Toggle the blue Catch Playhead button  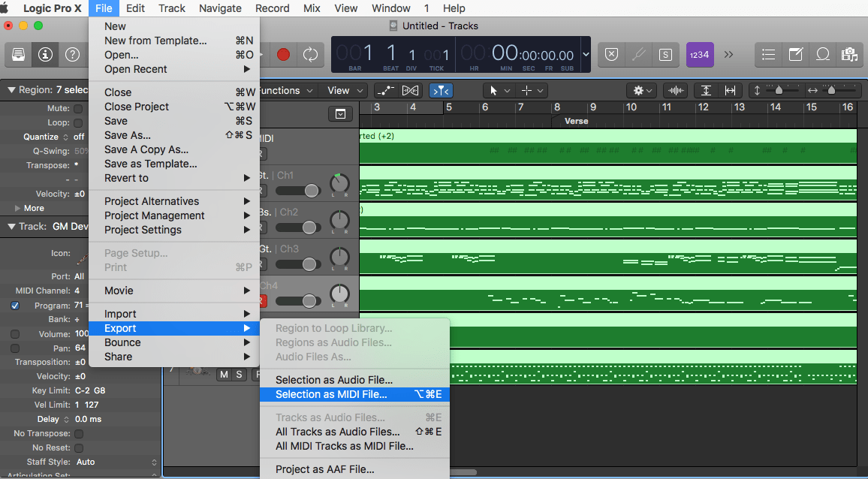pos(441,90)
